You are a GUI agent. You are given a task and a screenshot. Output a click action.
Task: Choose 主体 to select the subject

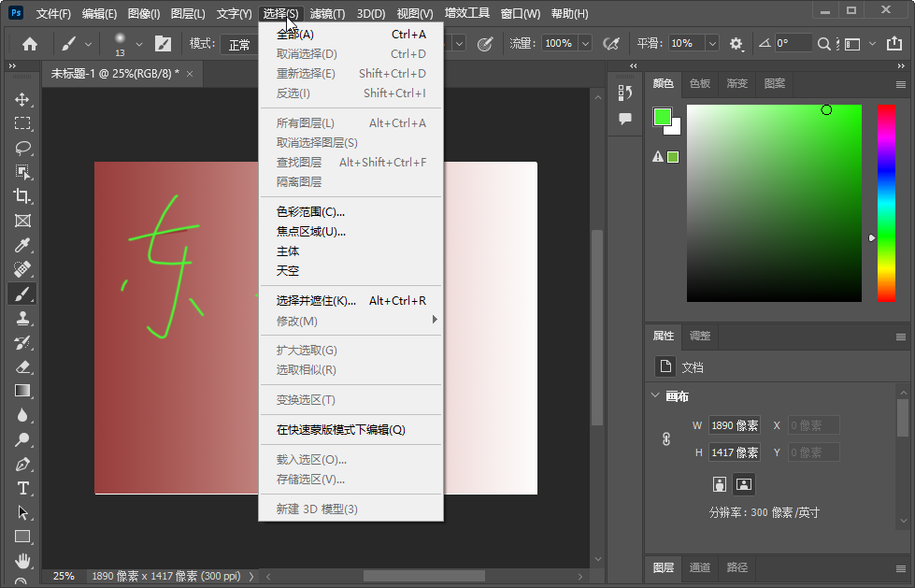coord(287,251)
